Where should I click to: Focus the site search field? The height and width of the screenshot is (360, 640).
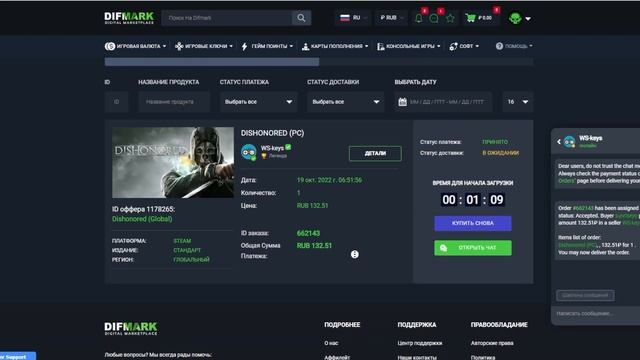tap(227, 18)
